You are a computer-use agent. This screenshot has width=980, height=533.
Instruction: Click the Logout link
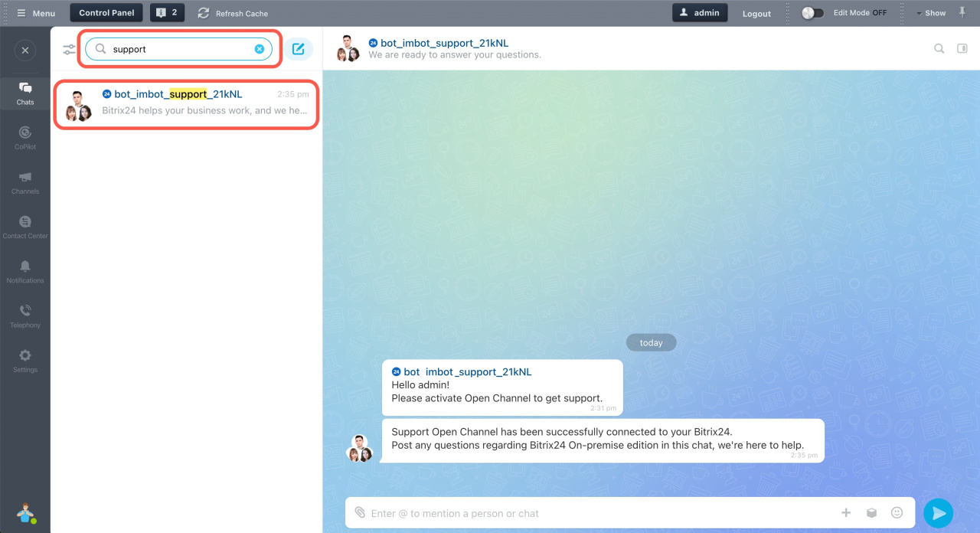(x=756, y=14)
